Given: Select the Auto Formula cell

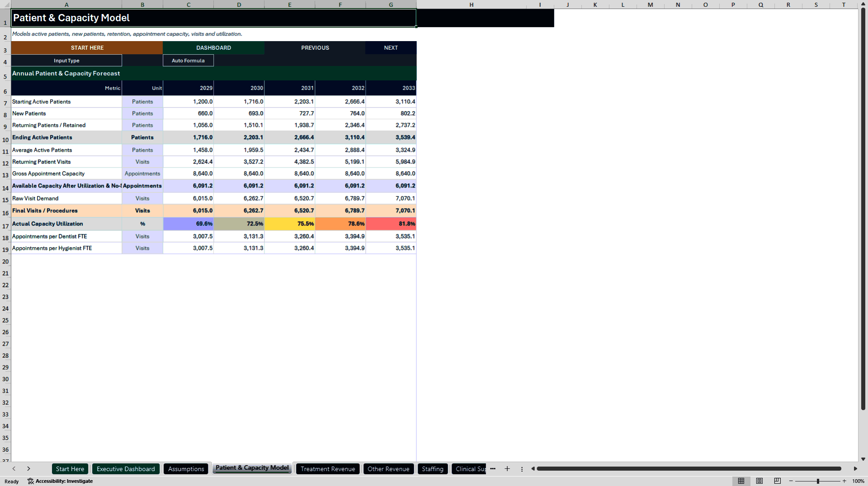Looking at the screenshot, I should [x=188, y=61].
